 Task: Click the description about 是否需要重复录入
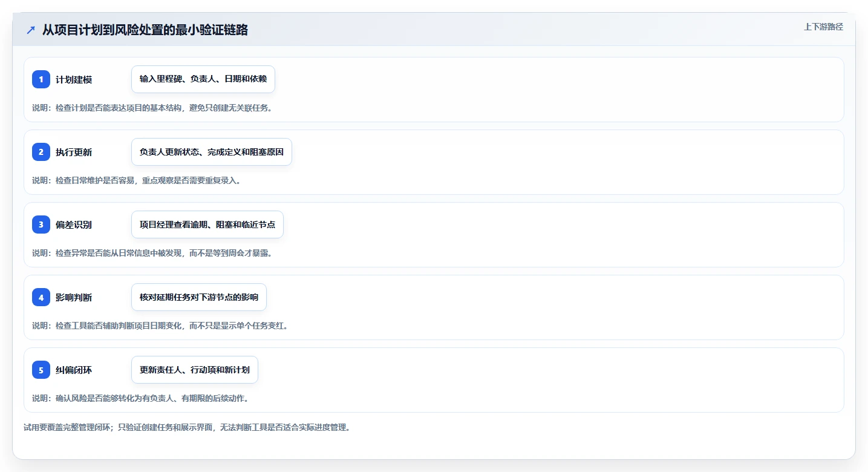tap(137, 180)
